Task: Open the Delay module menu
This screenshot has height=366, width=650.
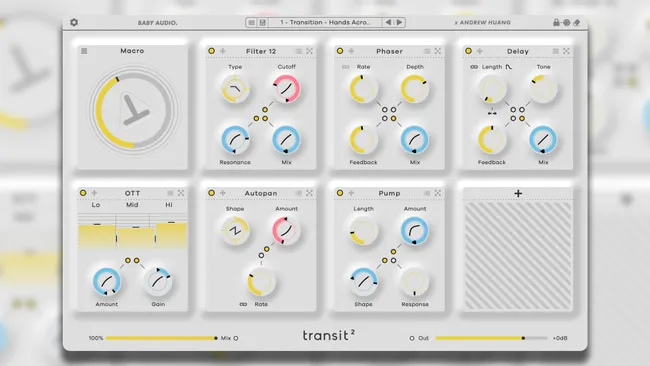Action: pyautogui.click(x=555, y=51)
